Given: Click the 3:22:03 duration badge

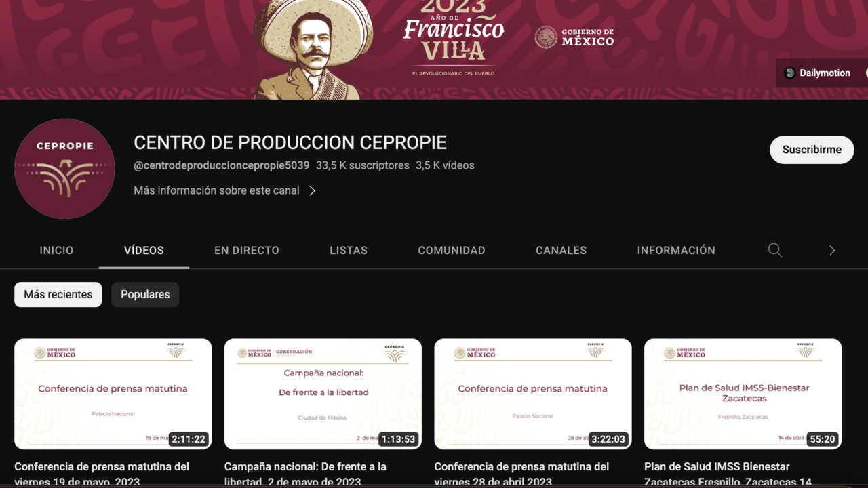Looking at the screenshot, I should [608, 439].
